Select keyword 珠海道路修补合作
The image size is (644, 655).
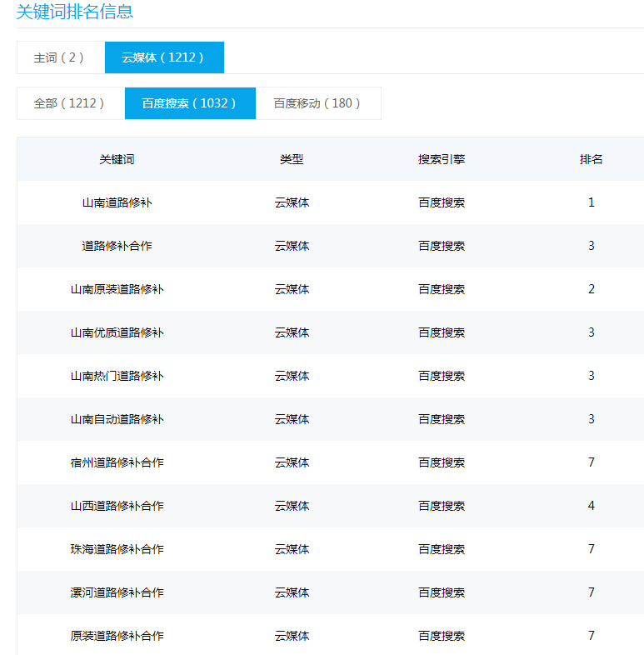pyautogui.click(x=117, y=549)
